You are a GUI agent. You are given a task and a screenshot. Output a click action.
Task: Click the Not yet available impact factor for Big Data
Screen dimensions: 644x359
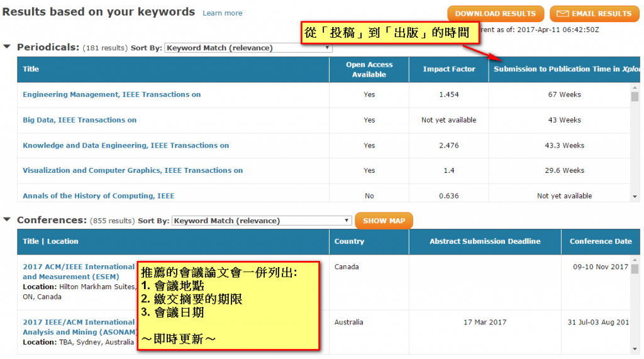(x=449, y=120)
